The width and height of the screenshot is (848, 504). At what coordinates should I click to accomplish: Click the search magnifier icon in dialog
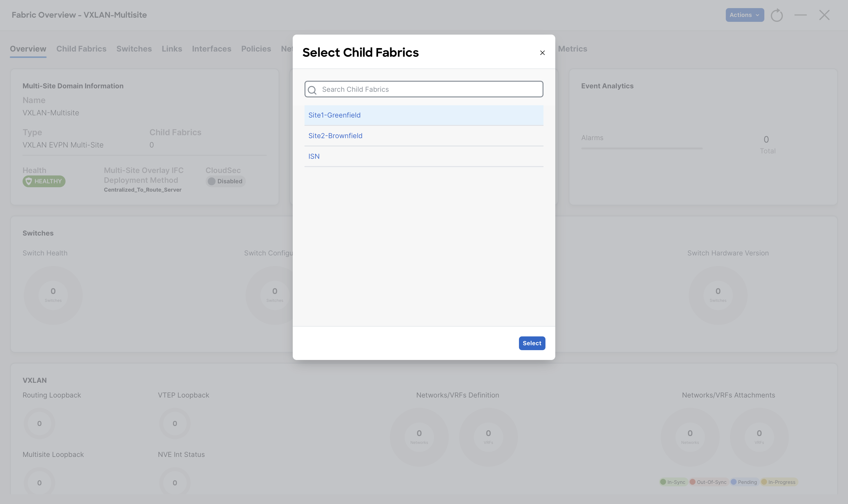pyautogui.click(x=312, y=90)
